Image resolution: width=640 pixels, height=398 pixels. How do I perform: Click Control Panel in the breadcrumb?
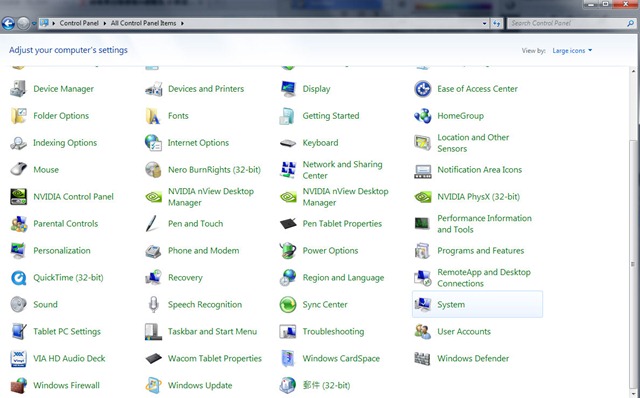pyautogui.click(x=79, y=23)
